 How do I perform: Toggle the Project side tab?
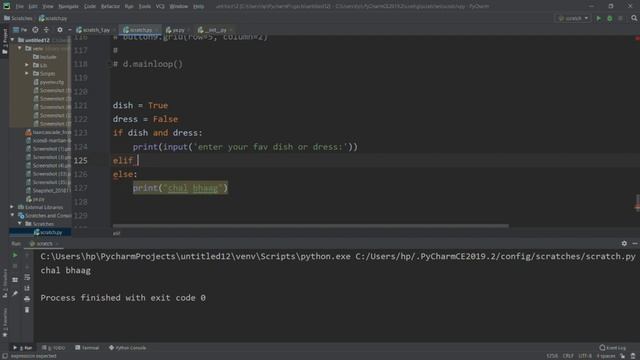coord(4,41)
